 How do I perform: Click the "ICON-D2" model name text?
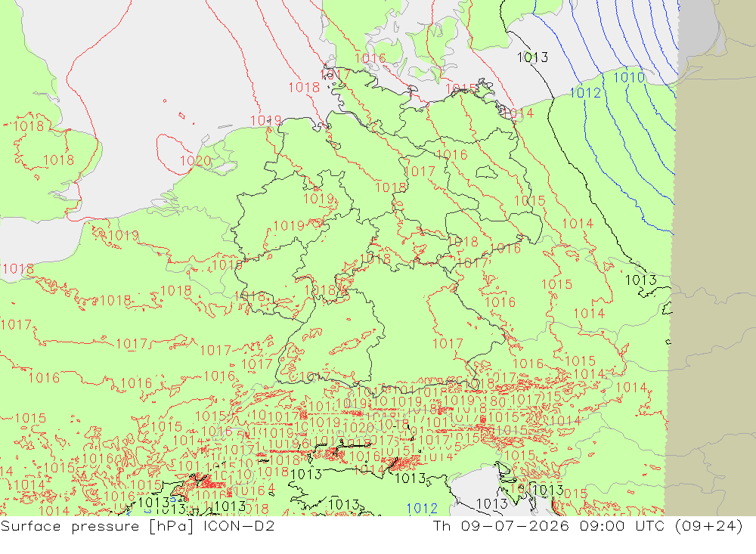click(239, 525)
